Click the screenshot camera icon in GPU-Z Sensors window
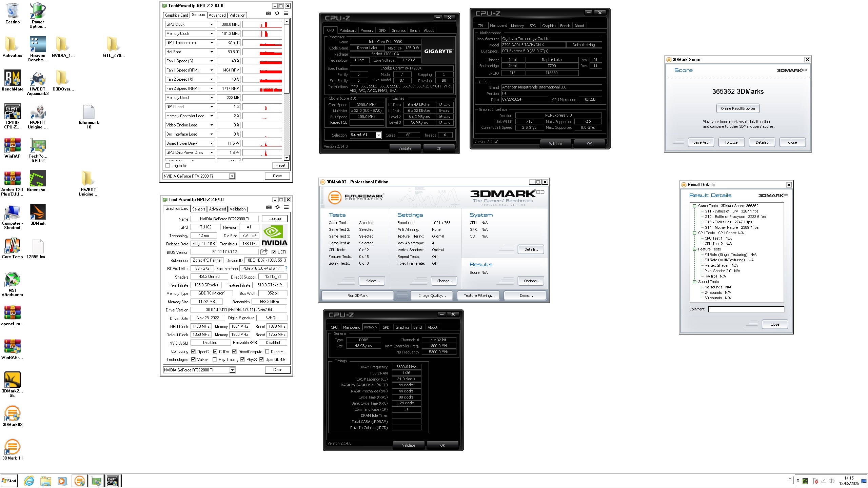Screen dimensions: 868x488 269,13
